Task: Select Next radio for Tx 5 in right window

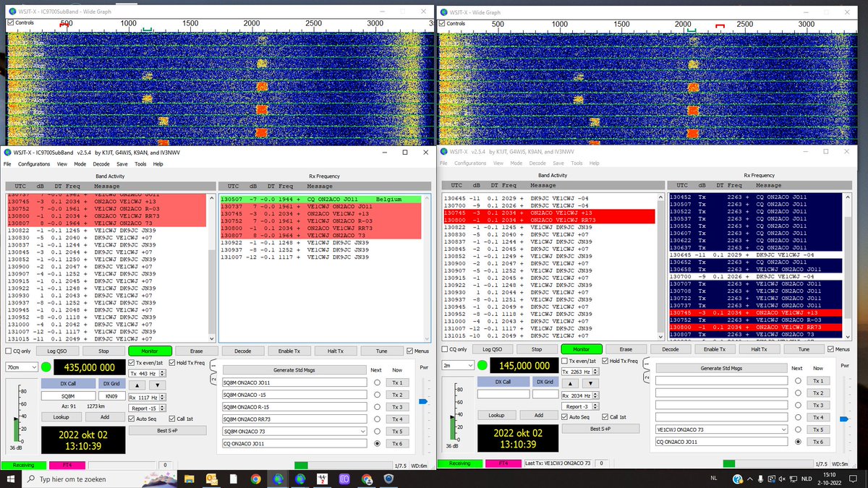Action: point(798,429)
